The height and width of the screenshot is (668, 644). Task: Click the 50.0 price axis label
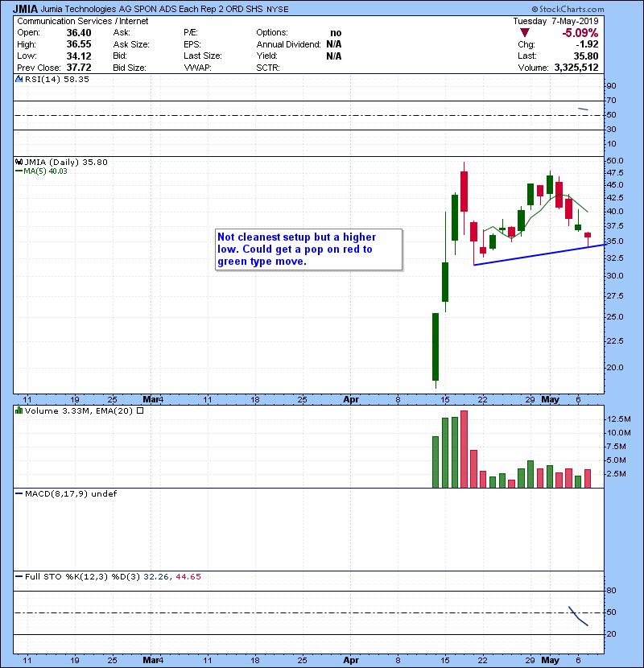click(x=614, y=161)
